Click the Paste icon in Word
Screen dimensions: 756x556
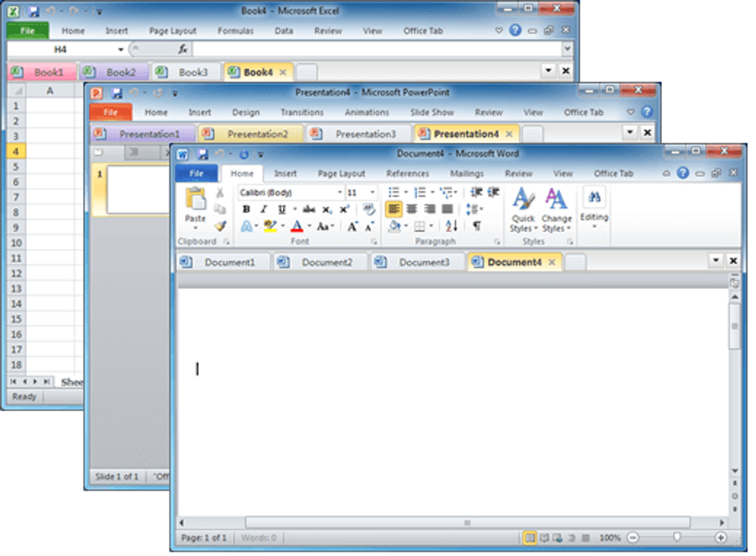click(195, 199)
